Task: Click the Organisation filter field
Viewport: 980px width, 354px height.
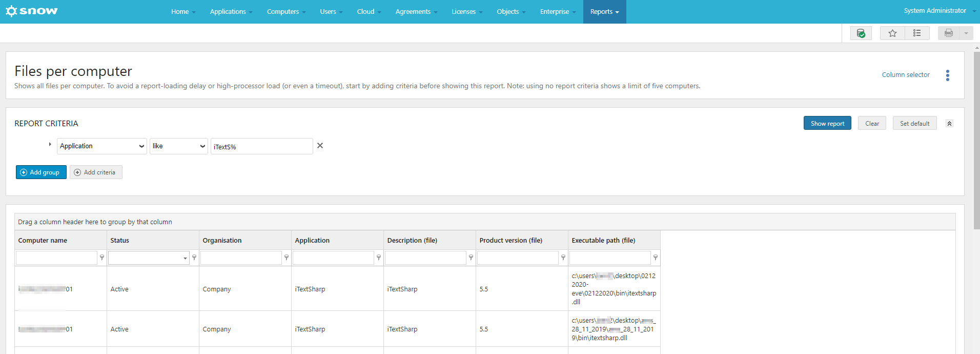Action: [241, 258]
